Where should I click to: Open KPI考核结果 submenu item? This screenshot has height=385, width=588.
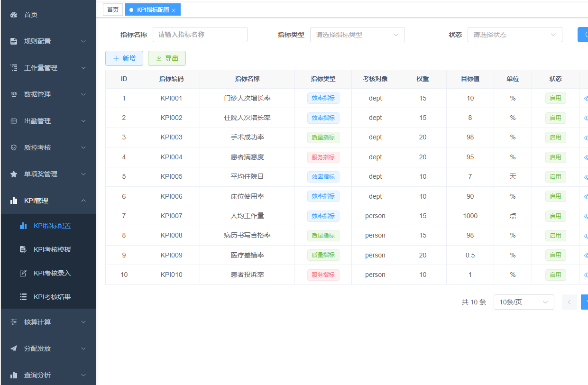(x=48, y=297)
